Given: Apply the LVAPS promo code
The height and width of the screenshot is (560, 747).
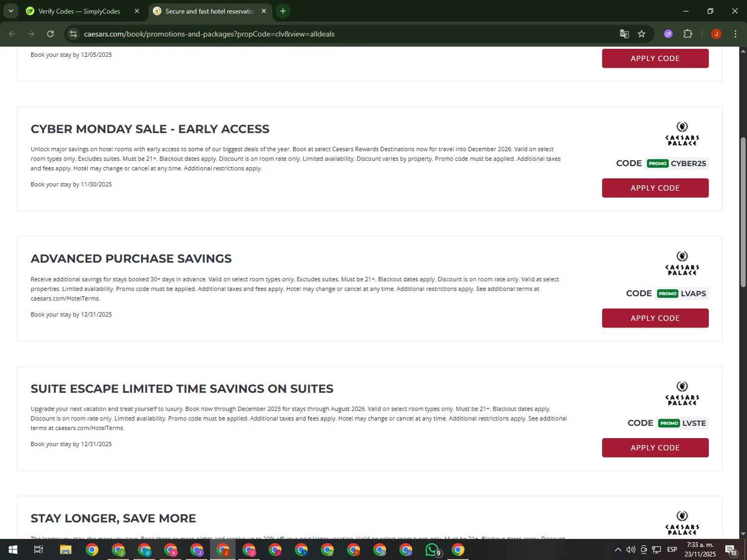Looking at the screenshot, I should tap(655, 318).
